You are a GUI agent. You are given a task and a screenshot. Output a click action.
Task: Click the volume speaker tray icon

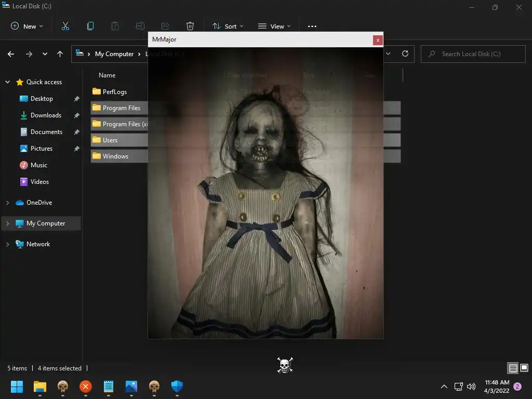click(x=471, y=387)
